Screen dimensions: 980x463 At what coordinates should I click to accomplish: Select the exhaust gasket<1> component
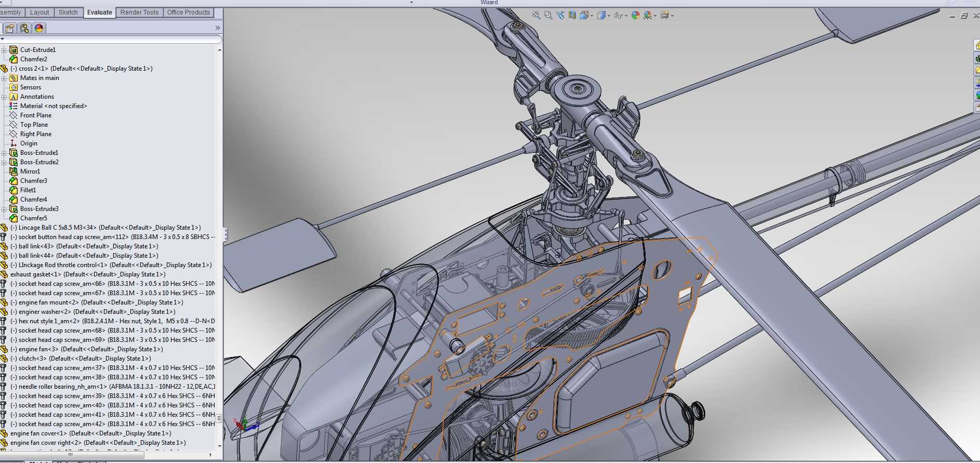click(88, 274)
